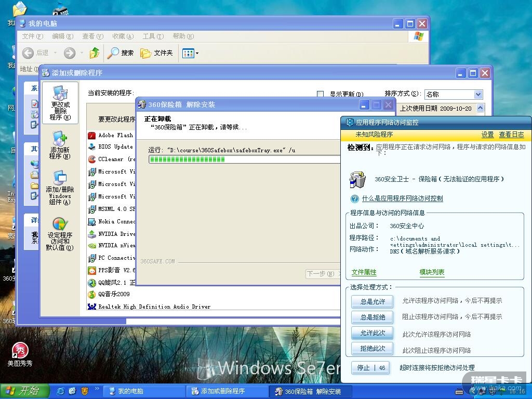Switch to 360保险箱 解除安装 taskbar button

311,391
